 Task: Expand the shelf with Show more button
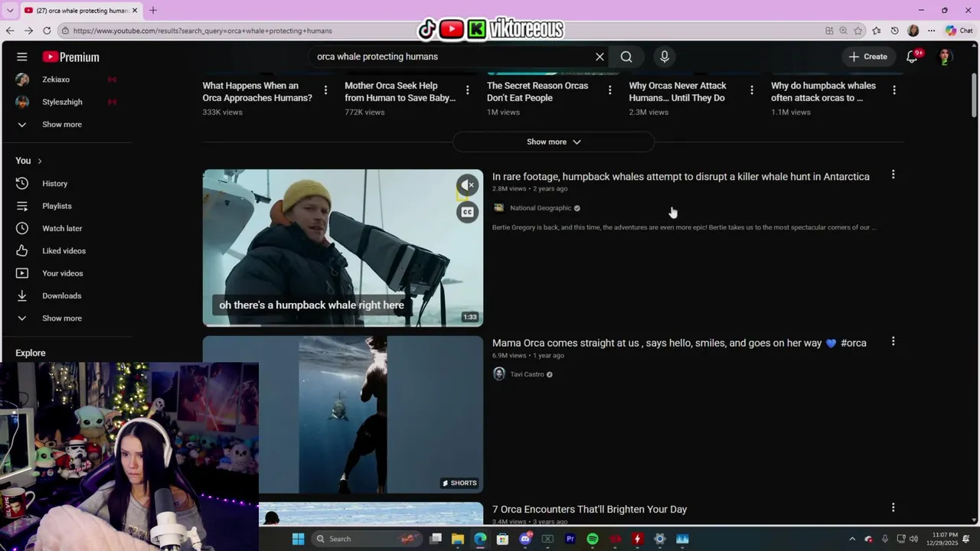point(554,142)
